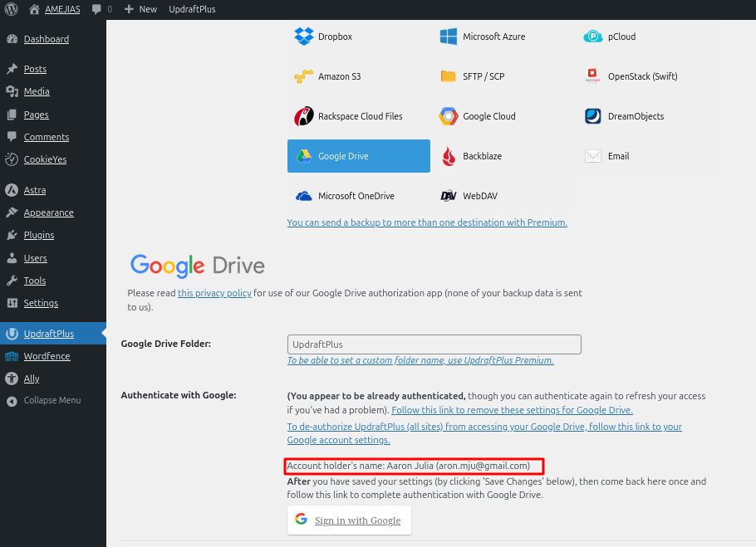Expand the New content menu in admin bar
The image size is (756, 547).
coord(140,9)
